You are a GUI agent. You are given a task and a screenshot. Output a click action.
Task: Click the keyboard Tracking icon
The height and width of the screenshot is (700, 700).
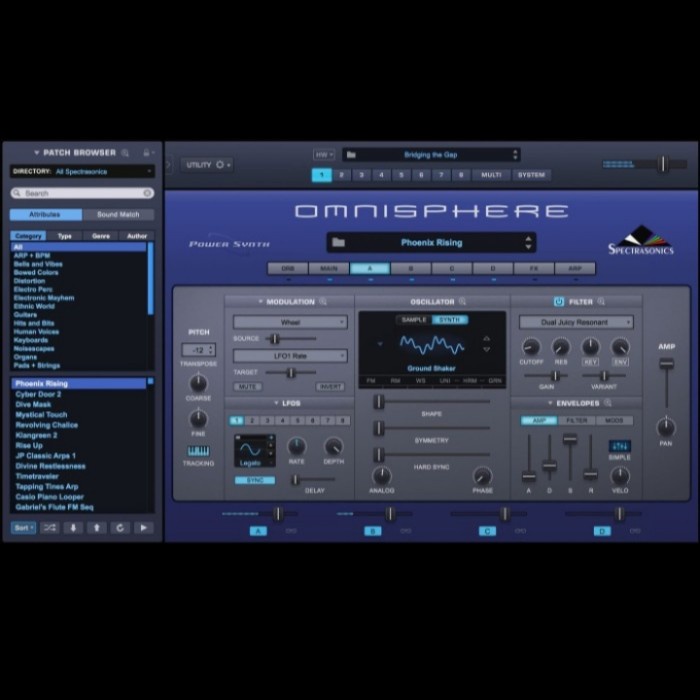click(x=198, y=450)
